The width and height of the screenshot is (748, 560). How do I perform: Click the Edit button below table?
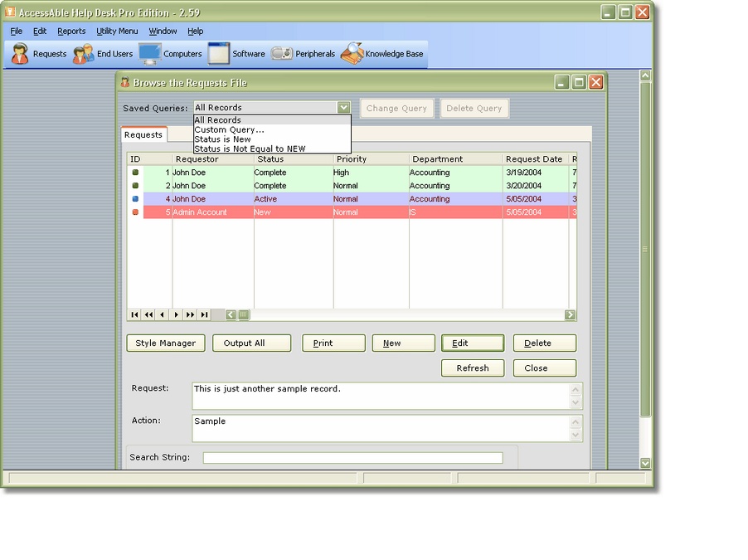click(x=473, y=343)
